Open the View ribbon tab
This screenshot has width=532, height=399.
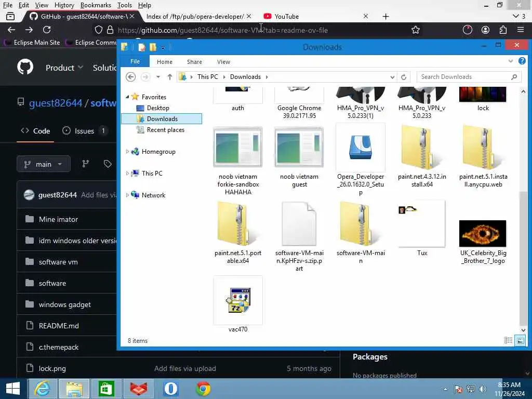[x=223, y=62]
